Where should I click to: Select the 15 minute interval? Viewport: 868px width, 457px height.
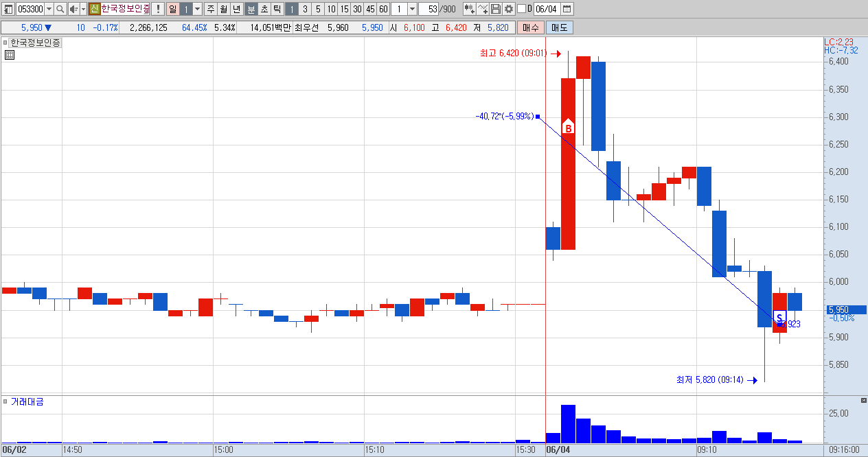(344, 9)
